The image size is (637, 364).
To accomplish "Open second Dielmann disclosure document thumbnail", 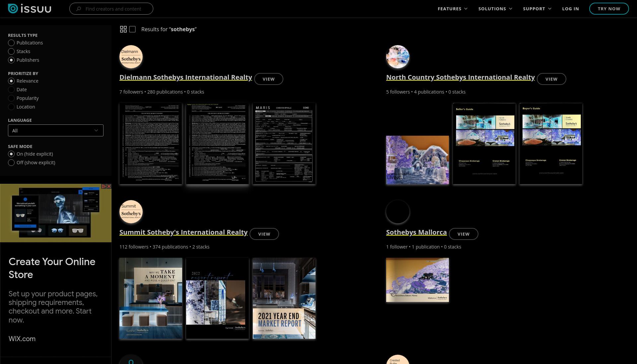I will [217, 144].
